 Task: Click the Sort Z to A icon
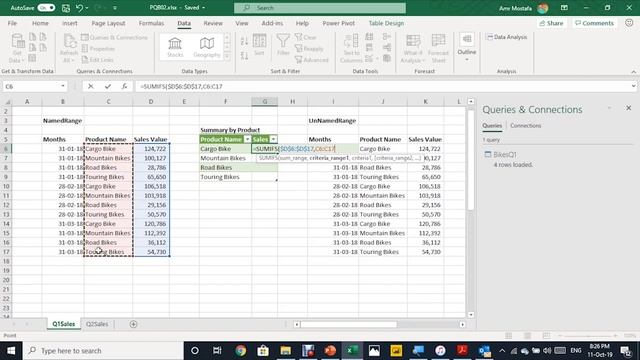[x=244, y=56]
